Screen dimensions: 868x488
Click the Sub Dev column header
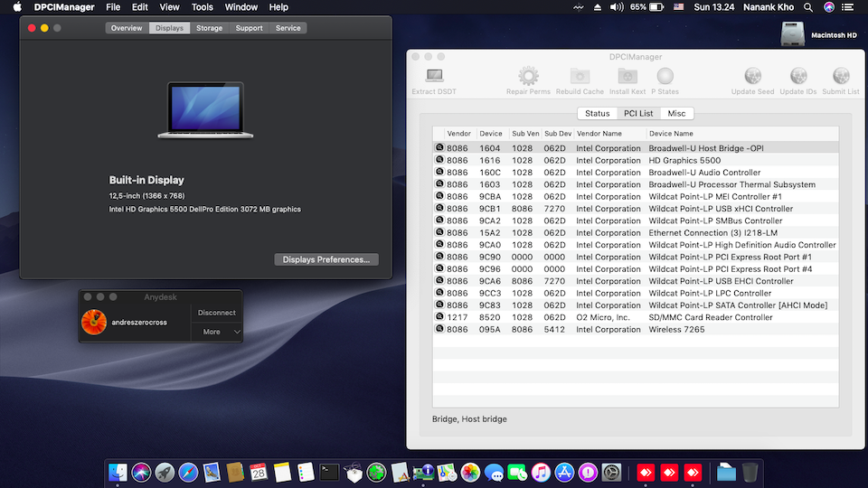coord(558,134)
